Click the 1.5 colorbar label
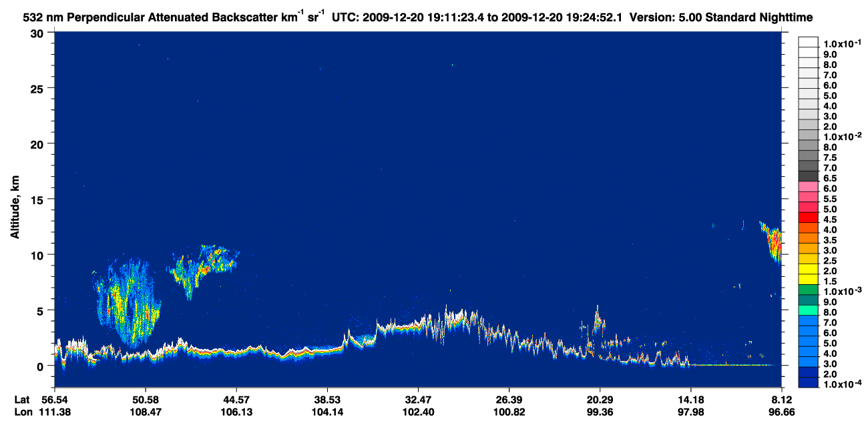Image resolution: width=868 pixels, height=445 pixels. 830,282
